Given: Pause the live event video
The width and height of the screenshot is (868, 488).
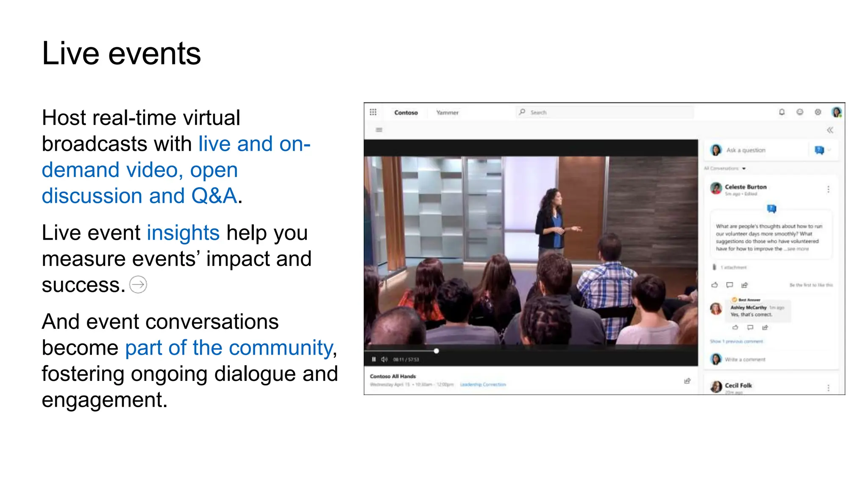Looking at the screenshot, I should [374, 359].
